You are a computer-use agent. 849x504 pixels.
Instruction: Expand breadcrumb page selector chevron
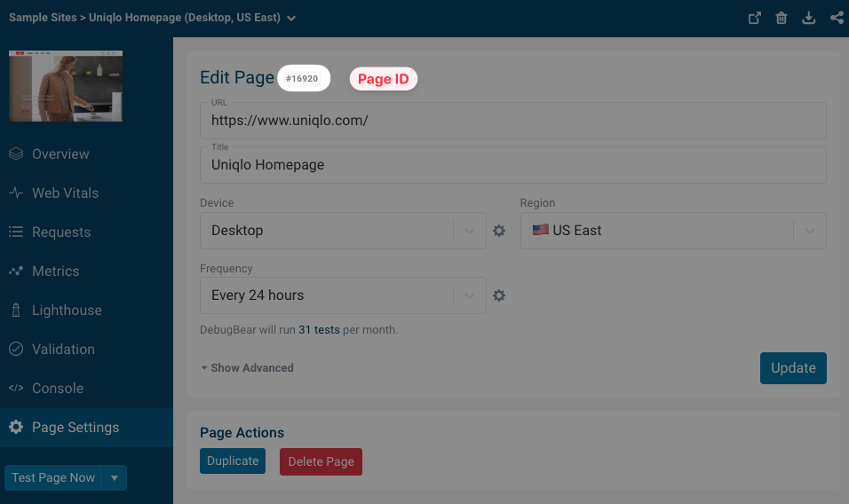coord(291,19)
